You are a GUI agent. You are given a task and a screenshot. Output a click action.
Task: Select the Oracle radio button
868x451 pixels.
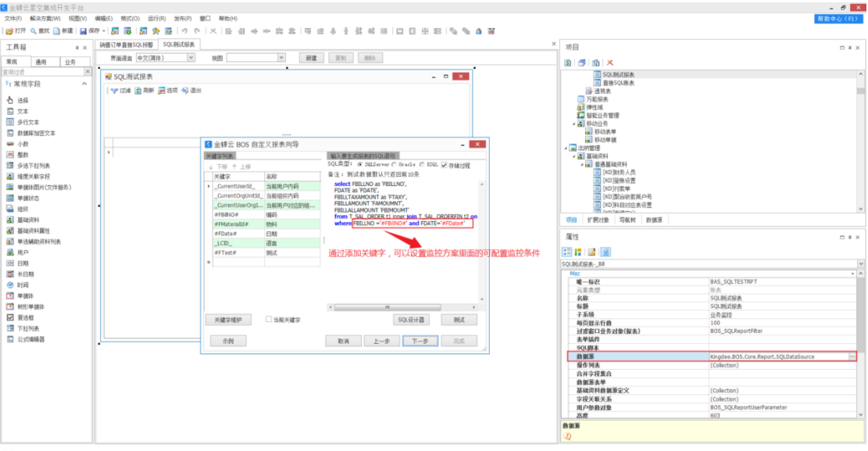(x=394, y=165)
